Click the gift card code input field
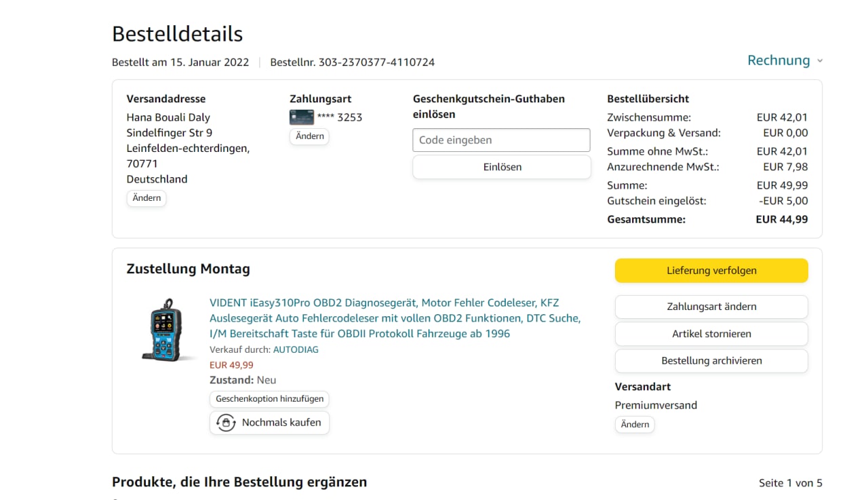The height and width of the screenshot is (500, 868). pos(501,140)
